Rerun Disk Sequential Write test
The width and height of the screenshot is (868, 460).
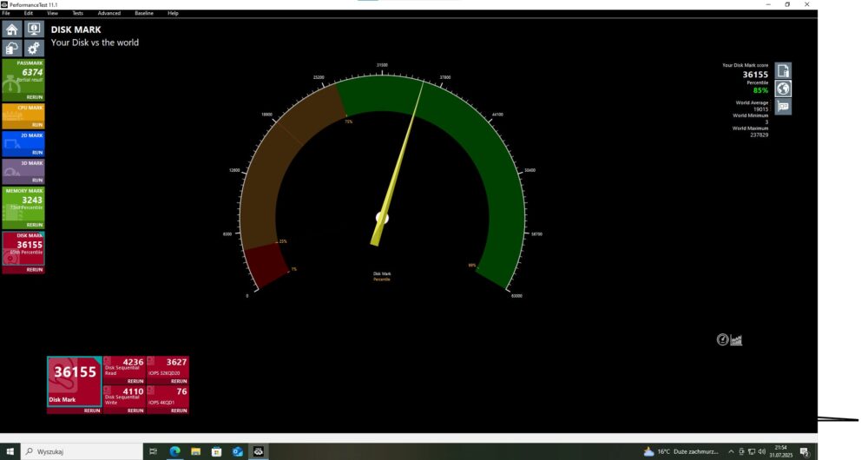(x=135, y=411)
